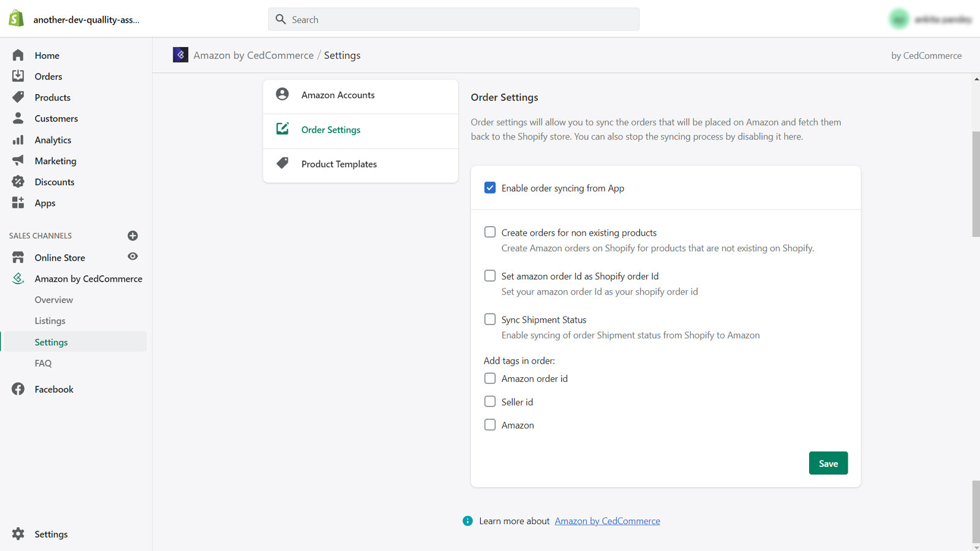Open Facebook sales channel icon
This screenshot has height=551, width=980.
click(x=18, y=389)
